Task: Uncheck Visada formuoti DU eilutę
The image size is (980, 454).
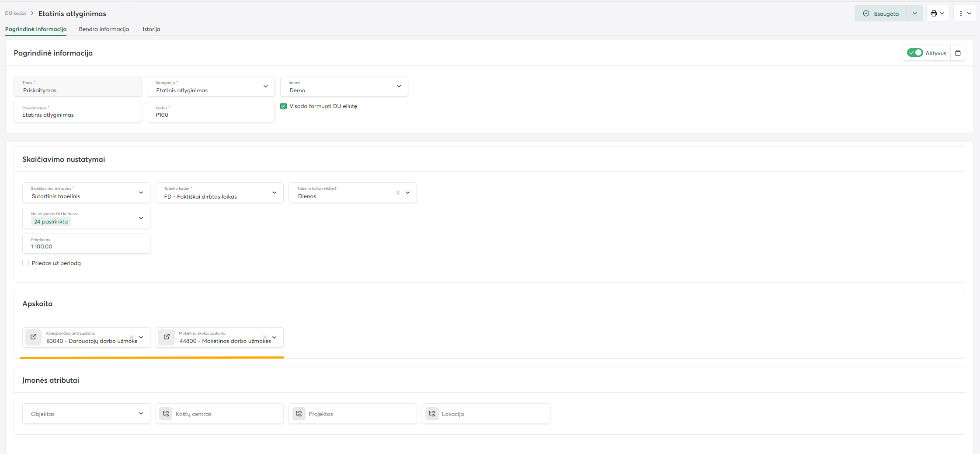Action: pyautogui.click(x=284, y=106)
